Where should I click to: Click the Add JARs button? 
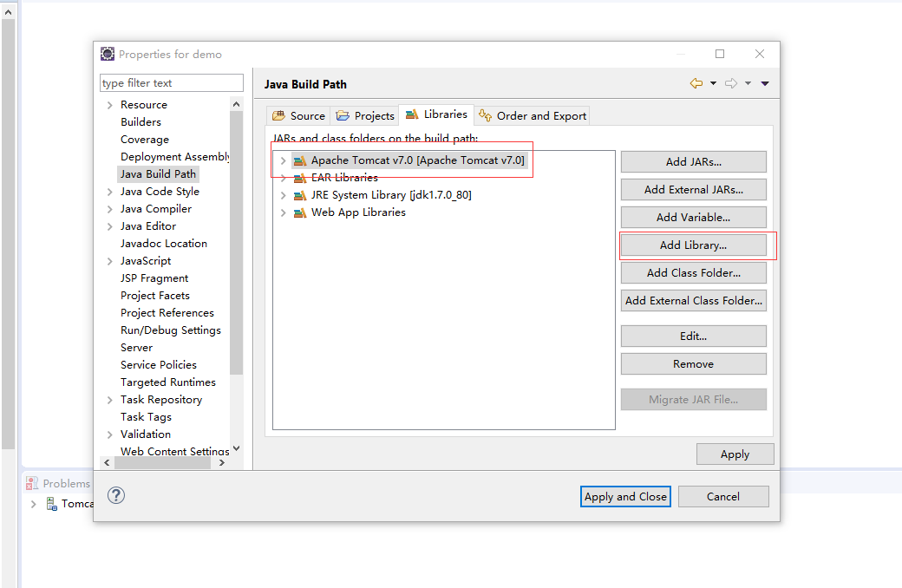(x=694, y=161)
